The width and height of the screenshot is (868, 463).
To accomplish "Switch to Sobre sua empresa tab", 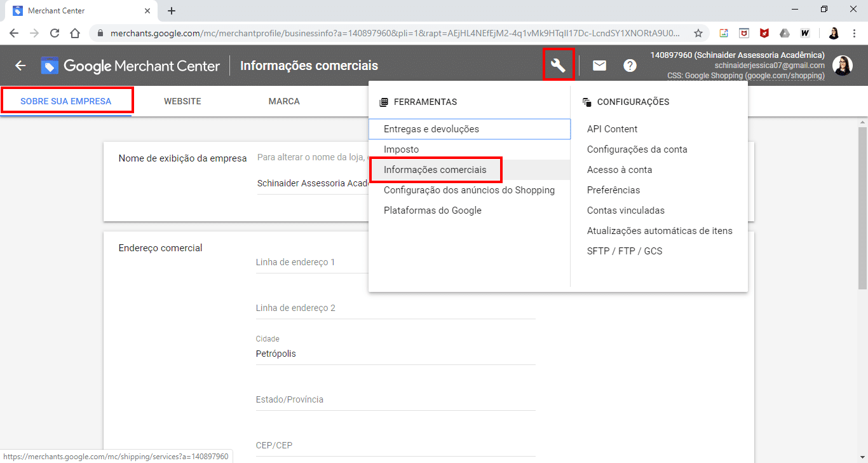I will coord(66,101).
